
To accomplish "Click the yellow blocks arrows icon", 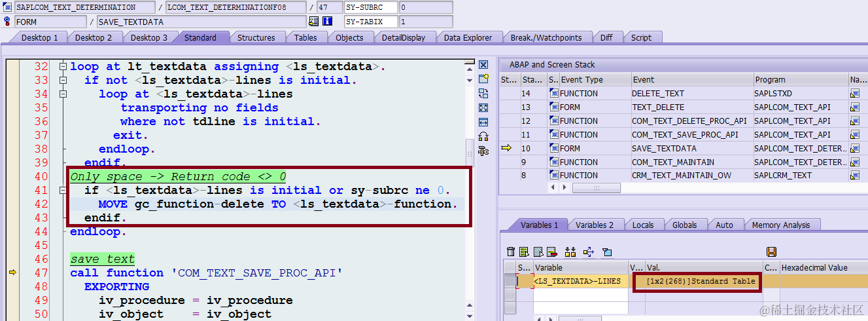I will (x=570, y=252).
